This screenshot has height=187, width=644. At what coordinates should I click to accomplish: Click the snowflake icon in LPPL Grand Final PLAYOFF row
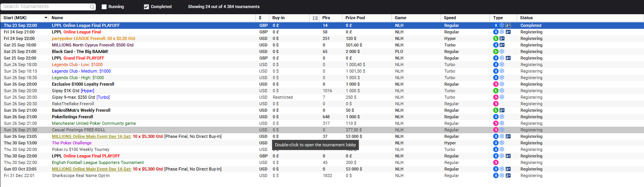pos(502,58)
